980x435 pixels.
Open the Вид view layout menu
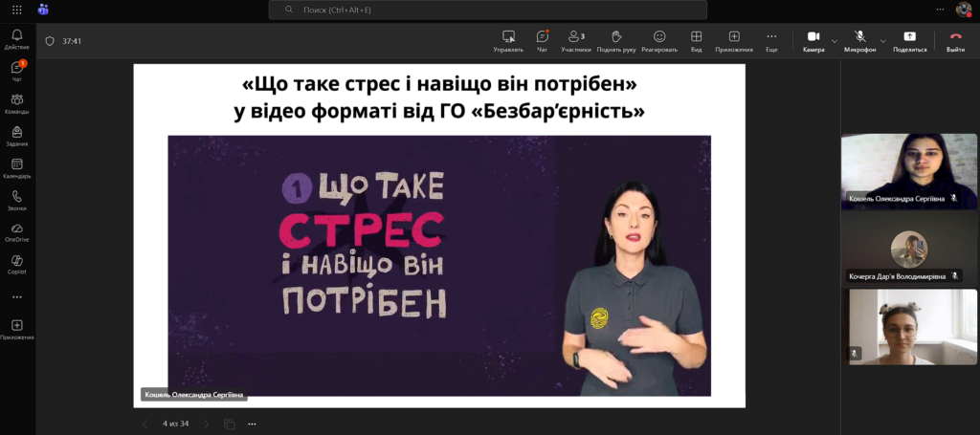pos(696,40)
